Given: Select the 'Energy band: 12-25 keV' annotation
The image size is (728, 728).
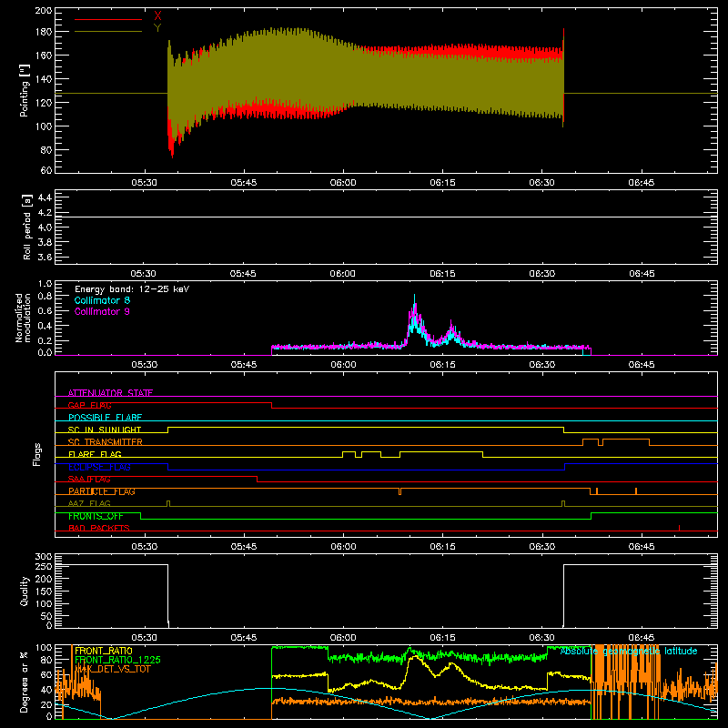Looking at the screenshot, I should (x=132, y=289).
